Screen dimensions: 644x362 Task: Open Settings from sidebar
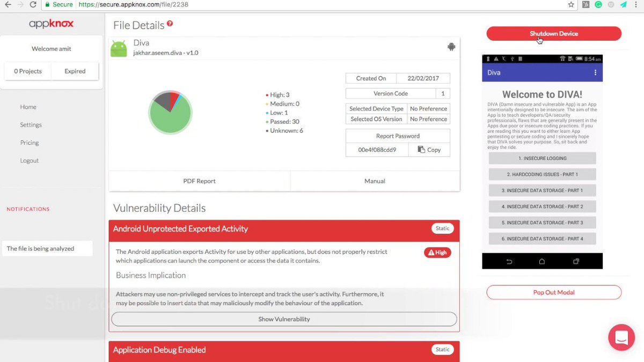tap(31, 124)
